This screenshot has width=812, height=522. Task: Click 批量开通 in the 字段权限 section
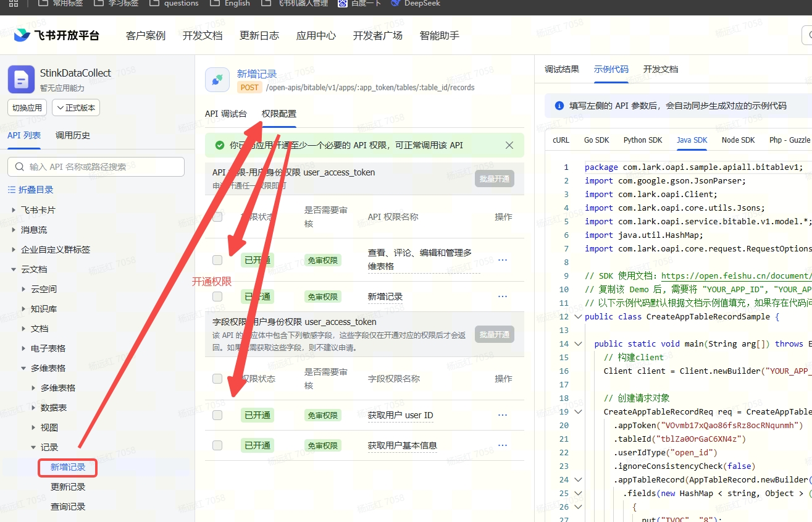pyautogui.click(x=495, y=335)
